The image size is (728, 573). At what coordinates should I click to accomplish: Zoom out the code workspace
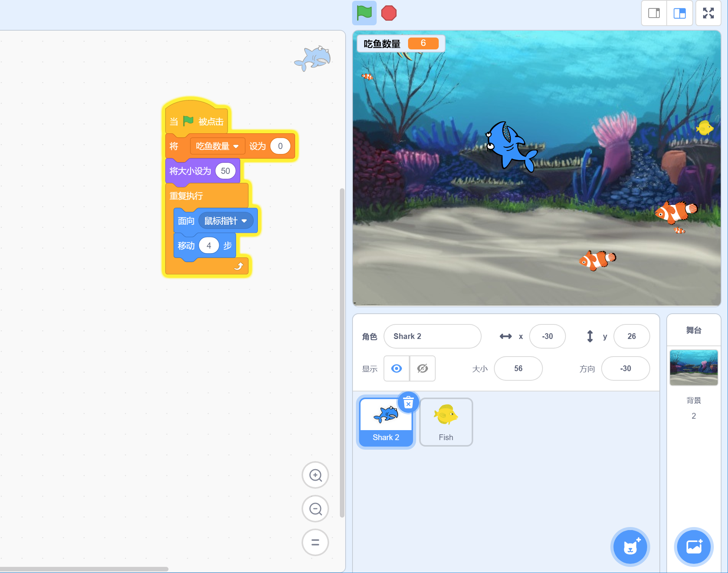point(315,509)
